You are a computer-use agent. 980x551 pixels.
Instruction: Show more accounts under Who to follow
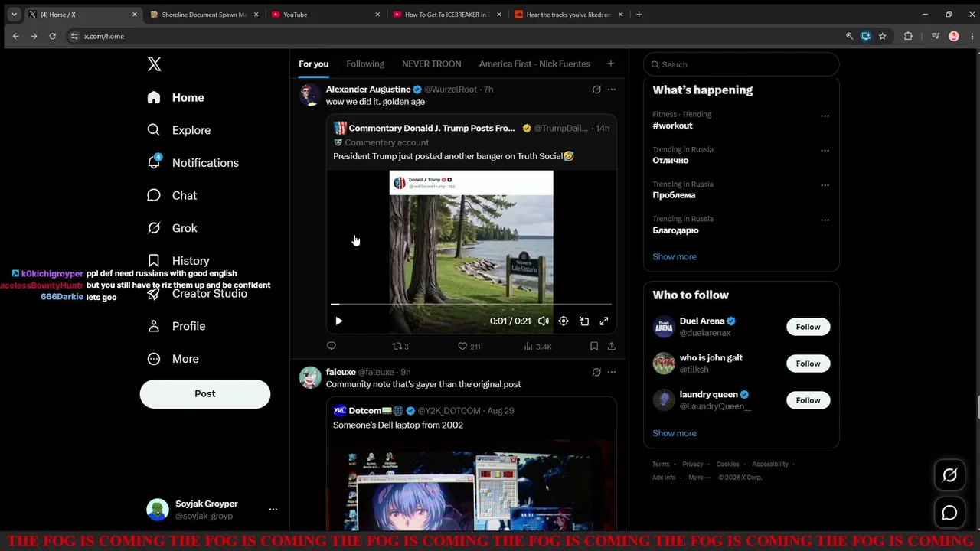675,433
